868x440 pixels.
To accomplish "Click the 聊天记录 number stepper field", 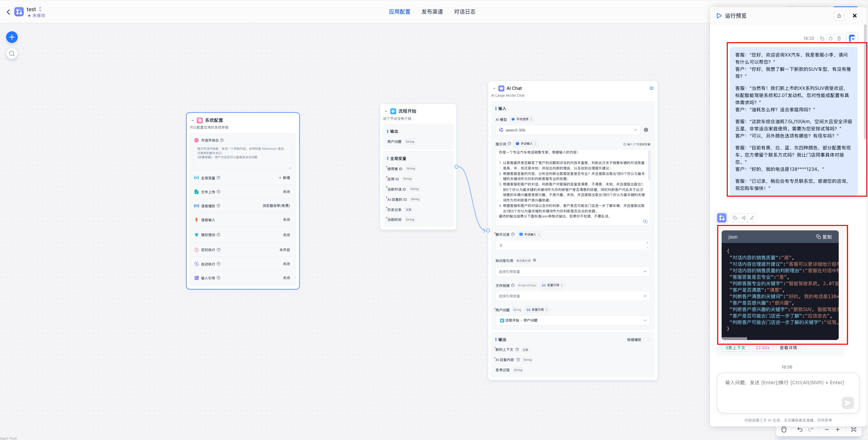I will [573, 245].
